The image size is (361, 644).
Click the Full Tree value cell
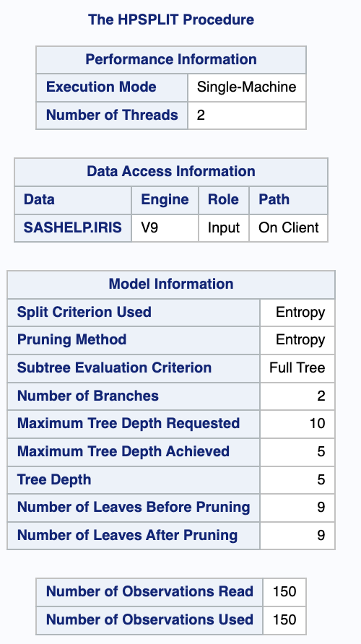(297, 368)
